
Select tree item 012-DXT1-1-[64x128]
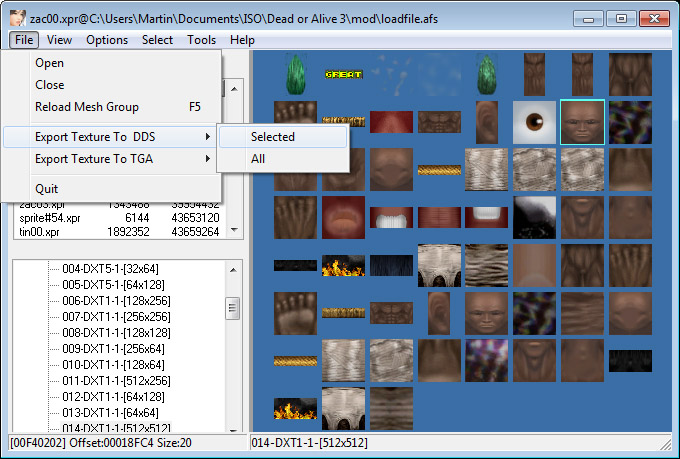(x=114, y=397)
